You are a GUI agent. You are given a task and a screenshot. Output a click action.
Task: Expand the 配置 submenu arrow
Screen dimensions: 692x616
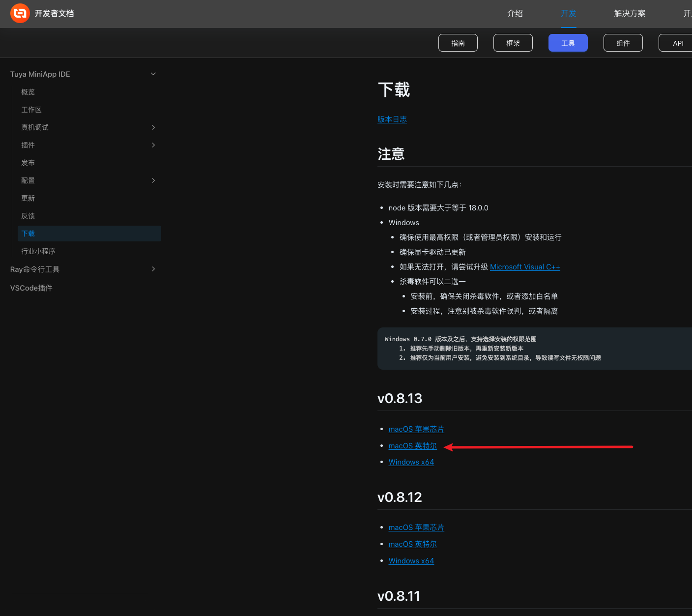[153, 180]
